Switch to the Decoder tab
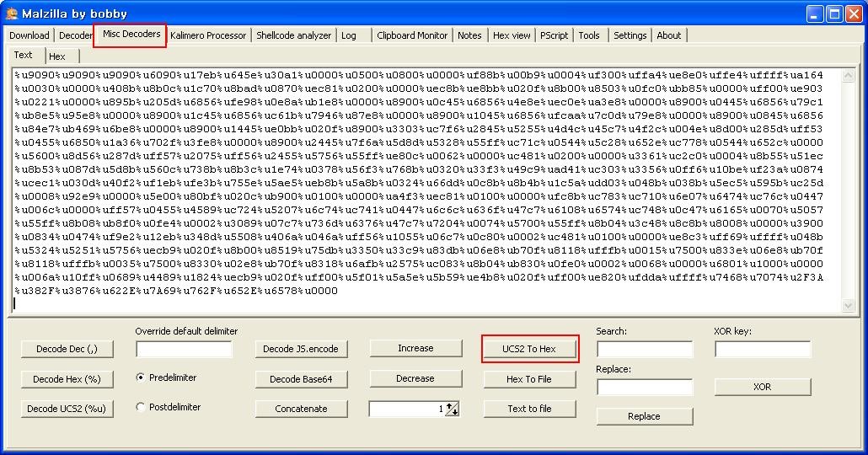This screenshot has height=455, width=868. 75,35
